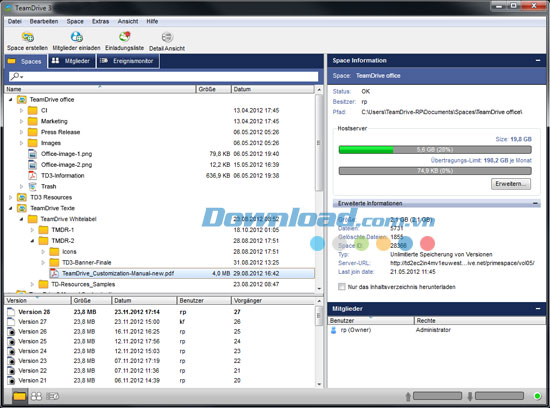The image size is (550, 408).
Task: Expand the TD3 Resources space
Action: [11, 198]
